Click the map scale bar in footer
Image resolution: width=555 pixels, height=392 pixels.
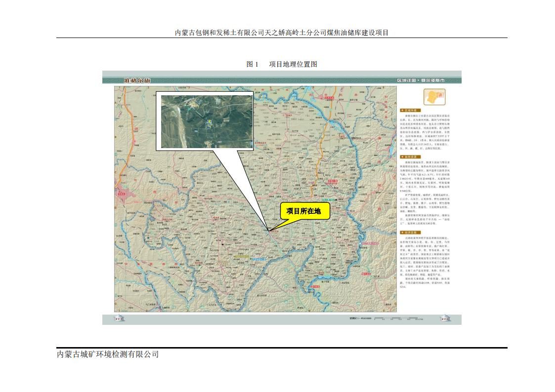click(398, 318)
